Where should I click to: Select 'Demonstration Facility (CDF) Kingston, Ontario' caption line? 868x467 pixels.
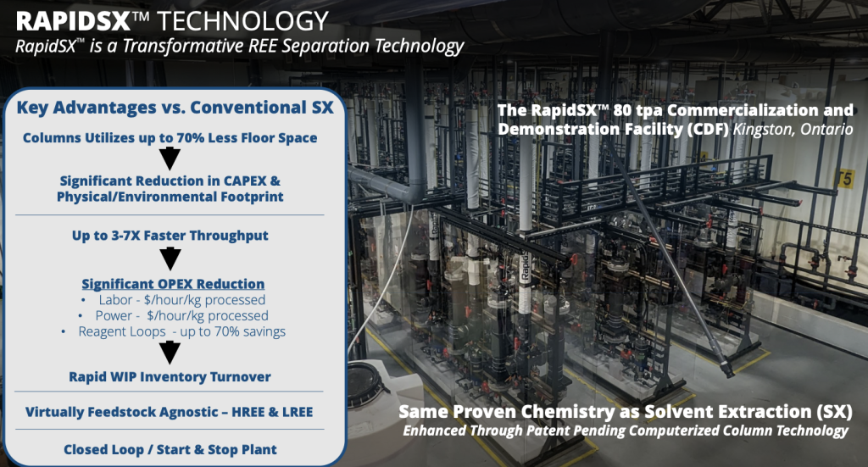coord(676,129)
